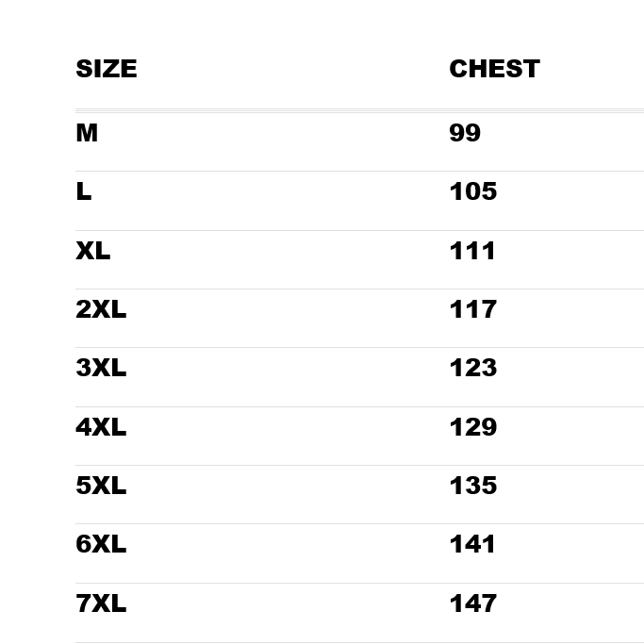The height and width of the screenshot is (644, 644).
Task: Click the SIZE column header
Action: click(x=107, y=69)
